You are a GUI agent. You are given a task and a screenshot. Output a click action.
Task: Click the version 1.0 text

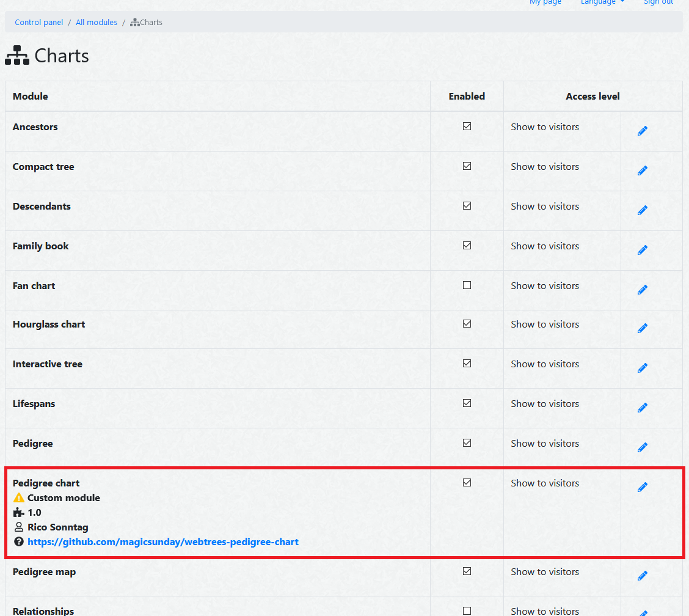[34, 512]
